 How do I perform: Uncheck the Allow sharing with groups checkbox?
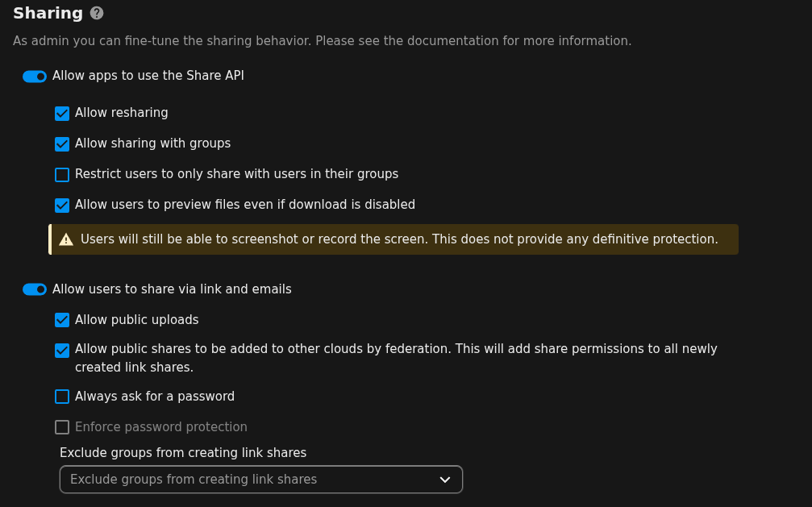pos(62,144)
